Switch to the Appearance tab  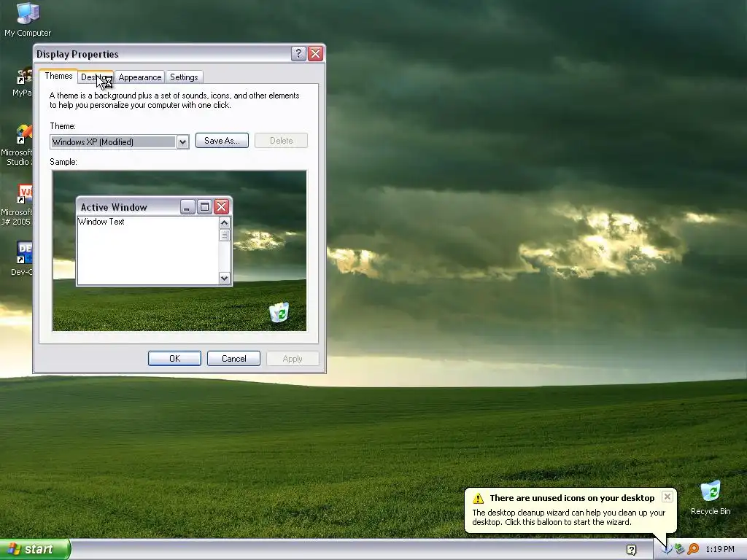[139, 77]
